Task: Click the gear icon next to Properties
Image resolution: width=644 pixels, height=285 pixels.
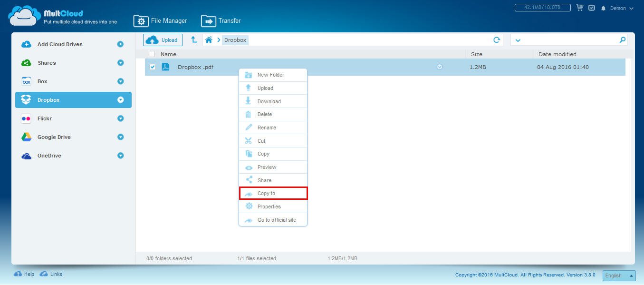Action: tap(249, 206)
